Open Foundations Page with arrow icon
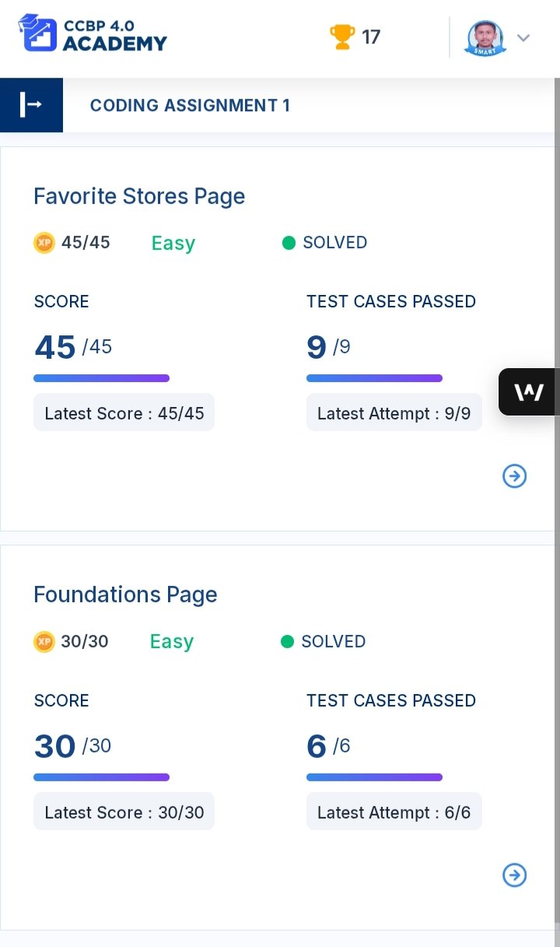The image size is (560, 947). point(515,875)
